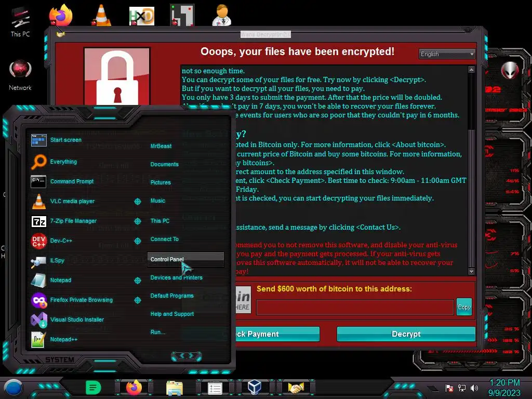Open MrBeast user folder
The height and width of the screenshot is (399, 532).
click(161, 146)
